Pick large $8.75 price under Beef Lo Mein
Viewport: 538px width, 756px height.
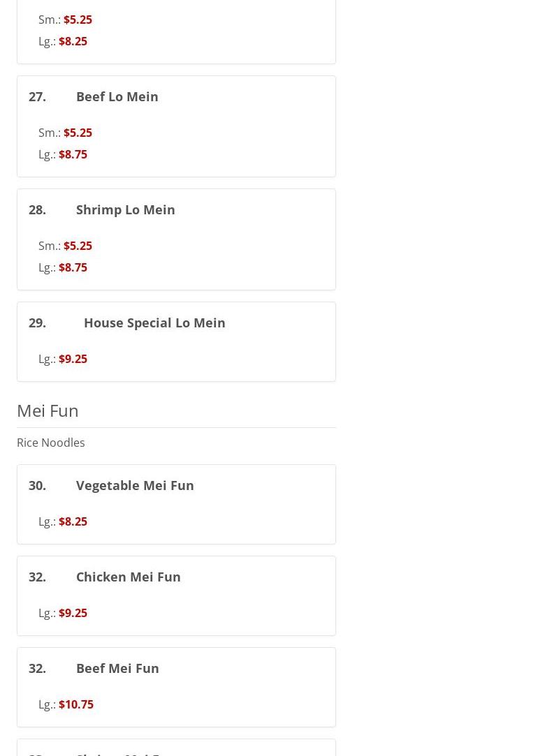point(73,154)
